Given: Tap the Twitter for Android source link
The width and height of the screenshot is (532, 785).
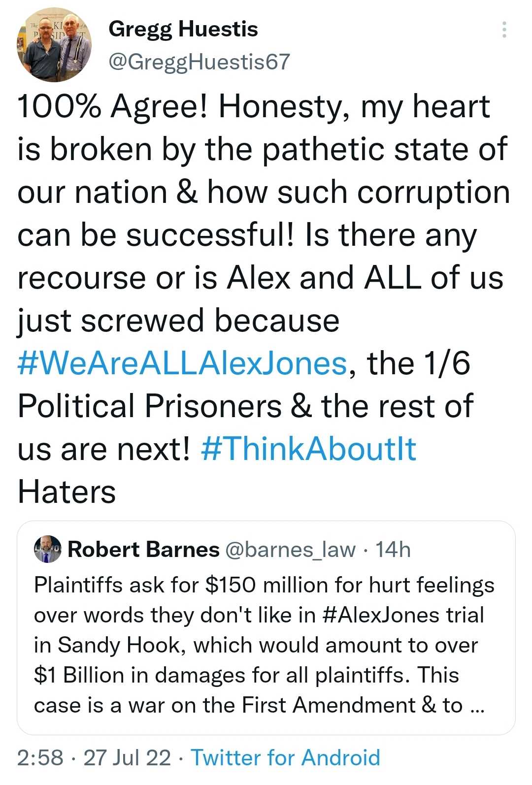Looking at the screenshot, I should point(285,757).
